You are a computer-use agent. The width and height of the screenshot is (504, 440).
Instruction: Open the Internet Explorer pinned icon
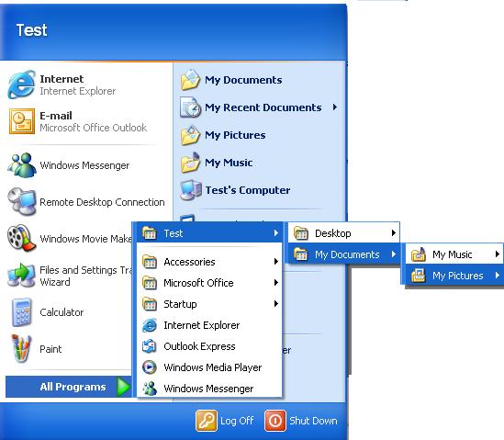[21, 85]
